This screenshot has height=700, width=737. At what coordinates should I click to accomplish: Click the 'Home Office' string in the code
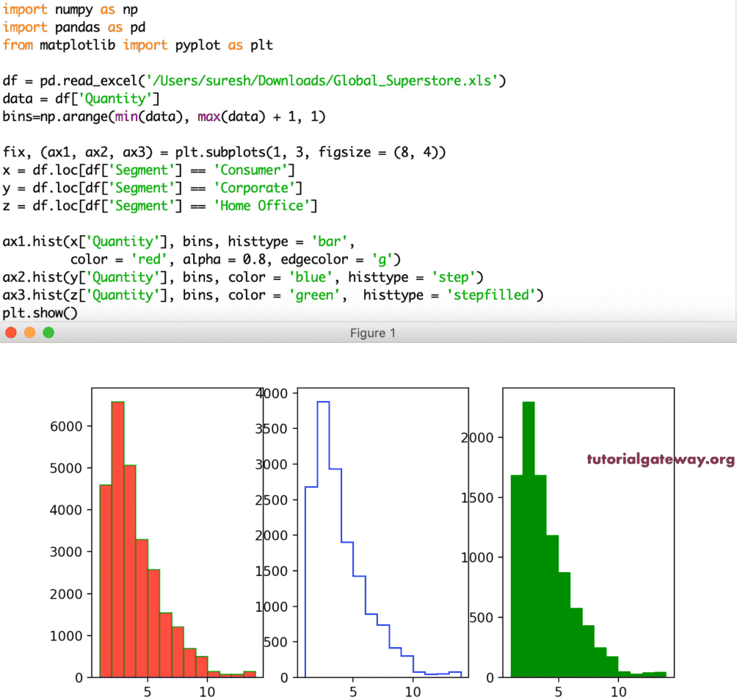(262, 206)
